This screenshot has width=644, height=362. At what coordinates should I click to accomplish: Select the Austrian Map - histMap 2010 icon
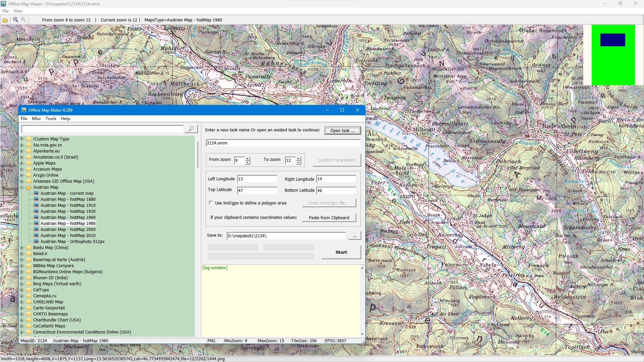tap(36, 236)
